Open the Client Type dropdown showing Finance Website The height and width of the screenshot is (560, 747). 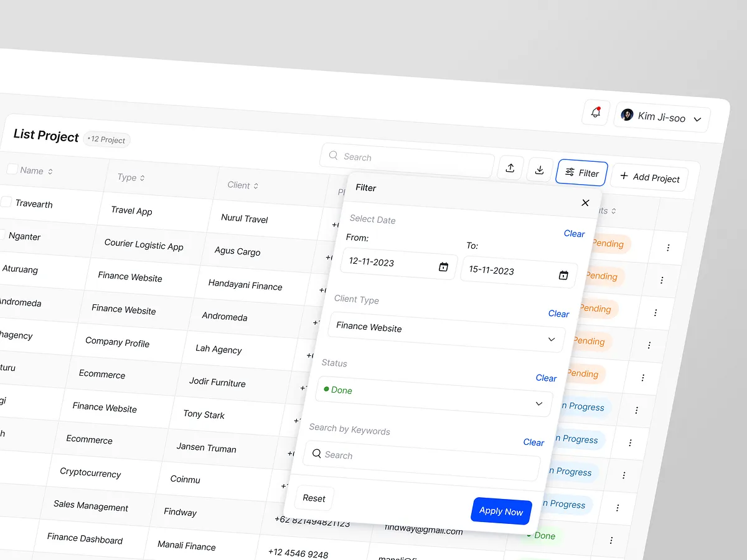tap(551, 339)
